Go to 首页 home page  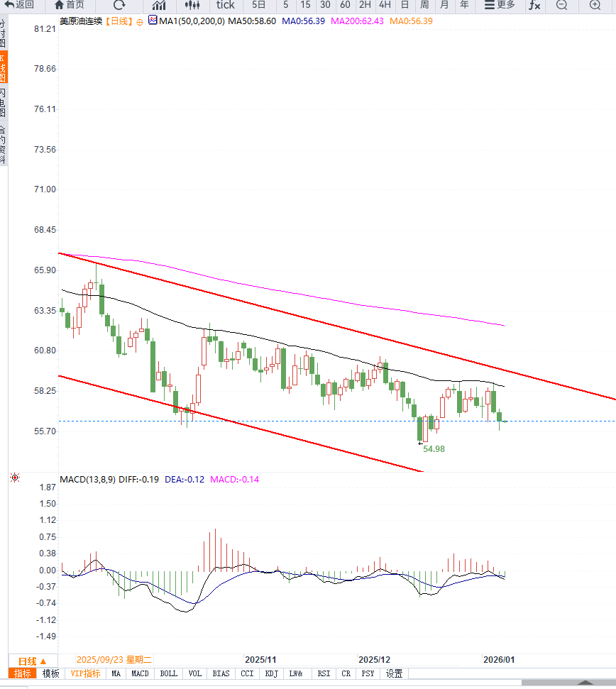[x=70, y=5]
